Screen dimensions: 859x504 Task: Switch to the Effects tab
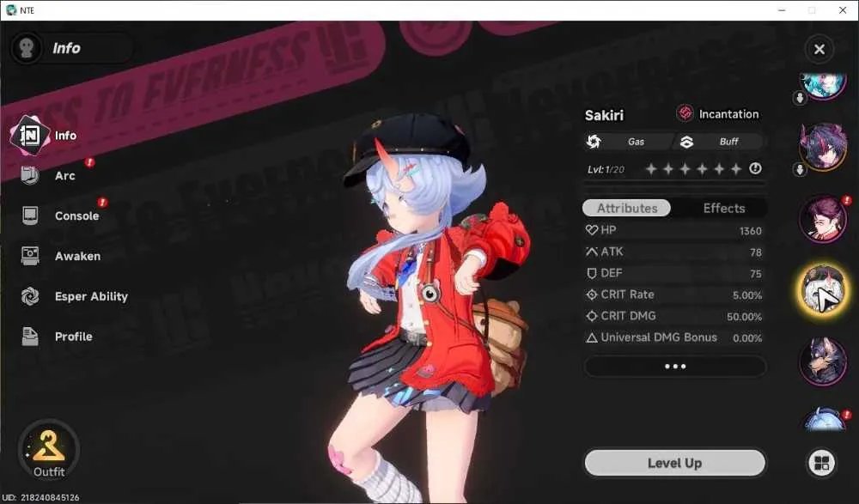tap(723, 208)
